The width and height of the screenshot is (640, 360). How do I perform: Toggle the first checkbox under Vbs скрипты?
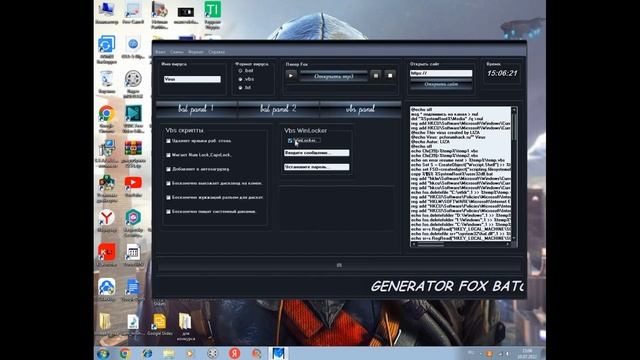click(168, 141)
